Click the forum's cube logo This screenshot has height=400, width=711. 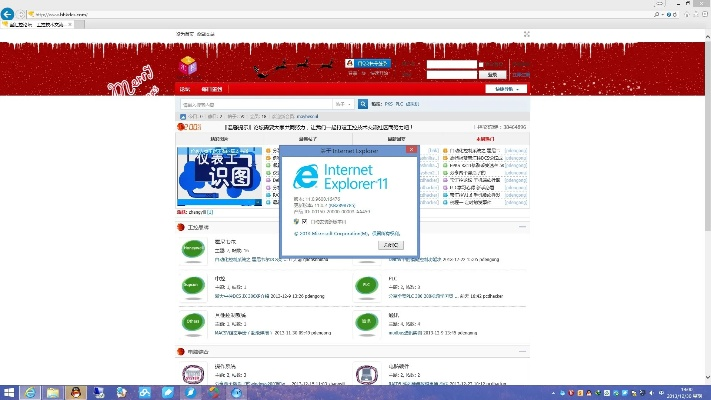point(188,66)
